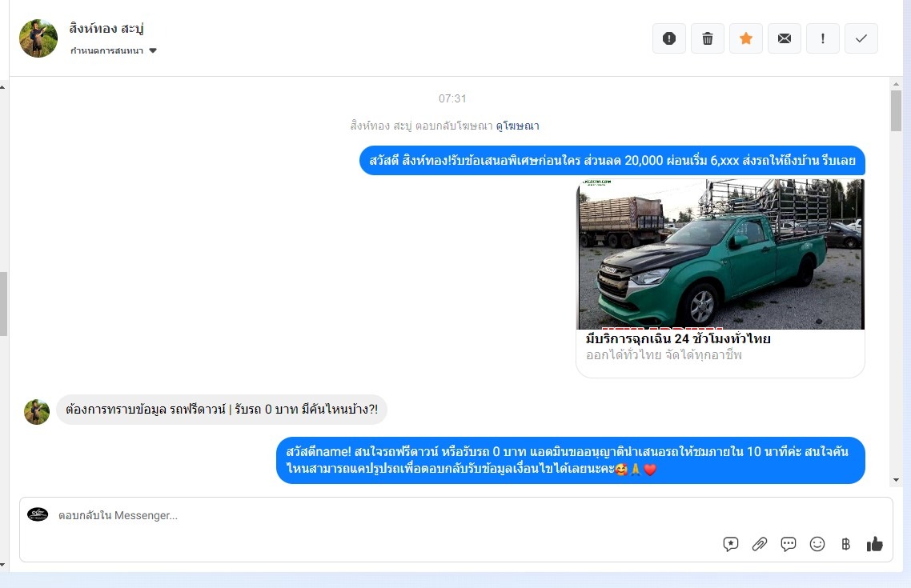Select the blue reply starting สวัสดีname!
This screenshot has width=911, height=588.
click(x=571, y=460)
